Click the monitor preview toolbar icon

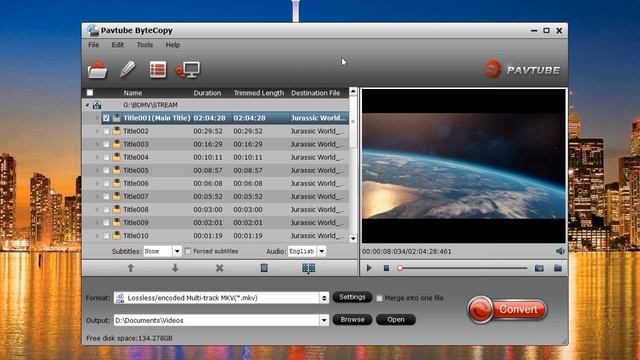[x=188, y=70]
